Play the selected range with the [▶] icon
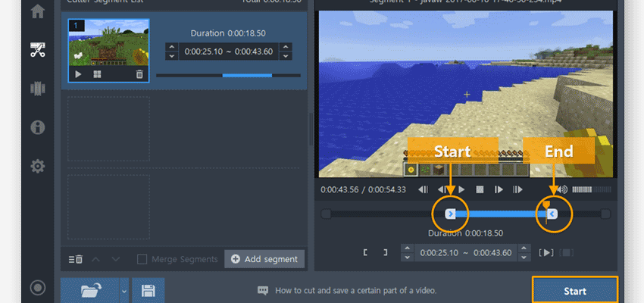Screen dimensions: 644x303 click(547, 252)
